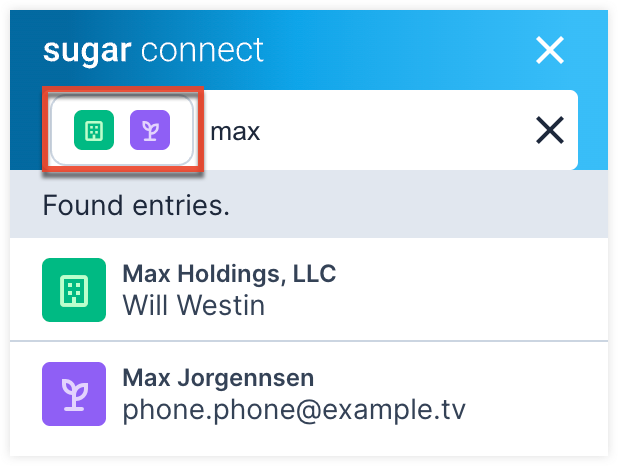Viewport: 618px width, 466px height.
Task: Click the gap between the two module filter icons
Action: pos(122,130)
